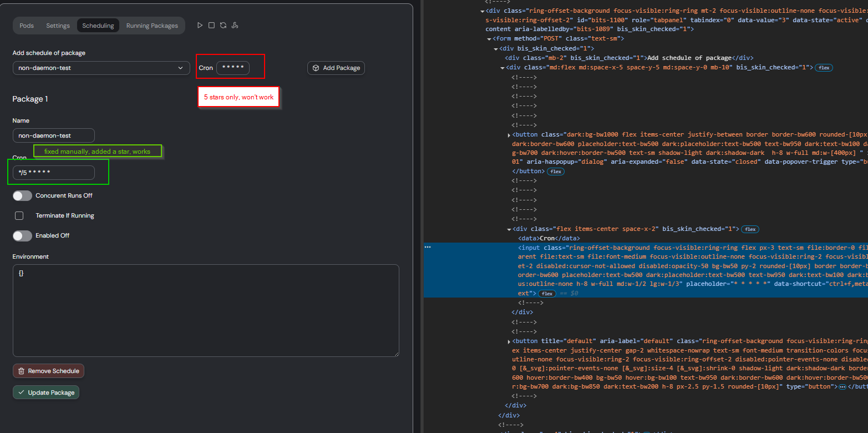
Task: Click inside the Environment text area
Action: [x=206, y=310]
